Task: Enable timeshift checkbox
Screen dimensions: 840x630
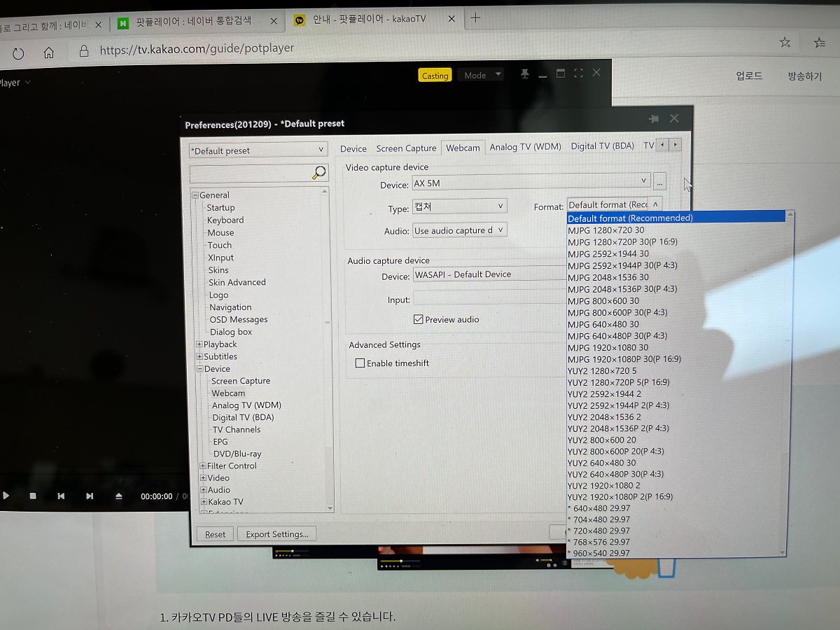Action: coord(360,363)
